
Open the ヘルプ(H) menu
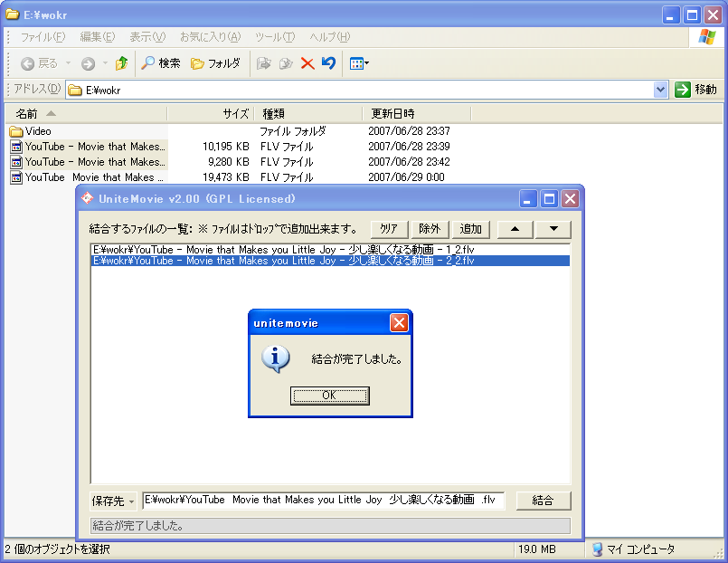click(330, 37)
